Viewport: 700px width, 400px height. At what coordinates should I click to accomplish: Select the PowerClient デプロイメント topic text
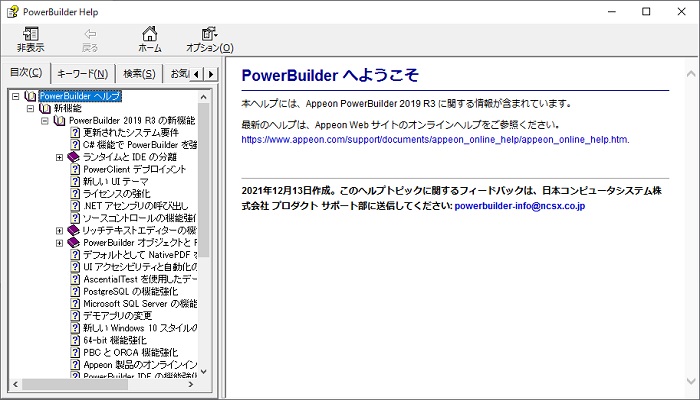click(134, 169)
